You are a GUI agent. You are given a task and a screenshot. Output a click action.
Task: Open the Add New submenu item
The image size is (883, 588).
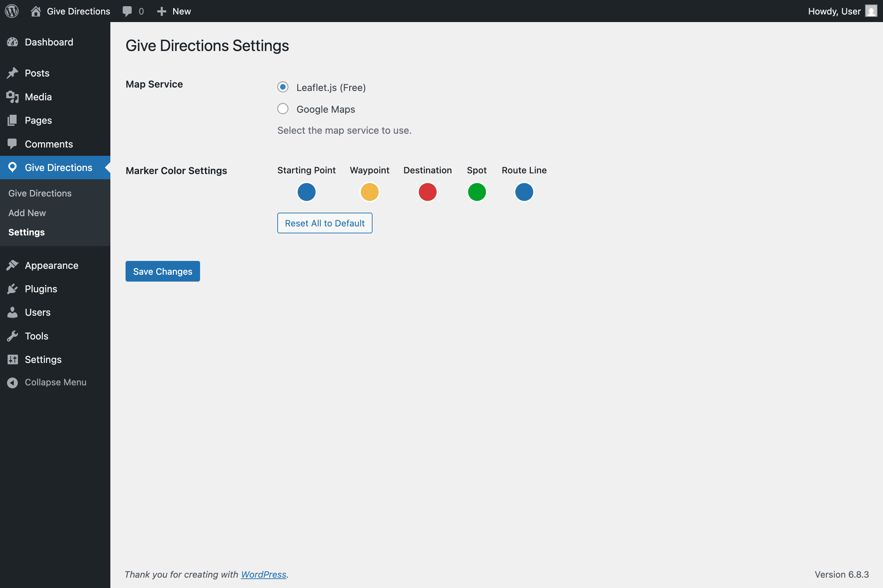coord(27,213)
